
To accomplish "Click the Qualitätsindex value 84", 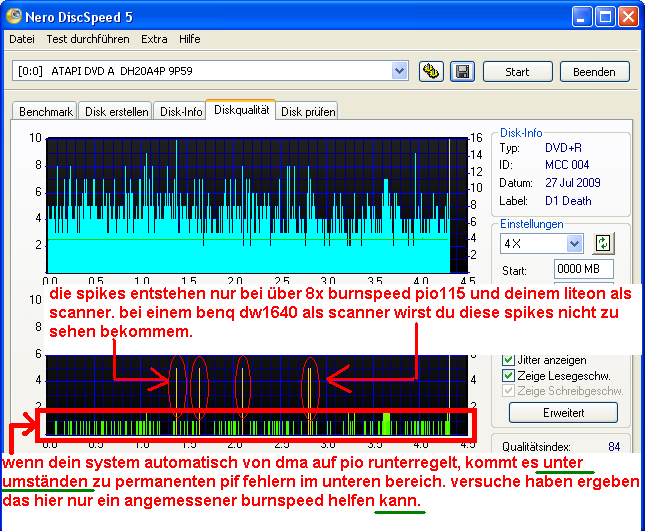I will (614, 447).
